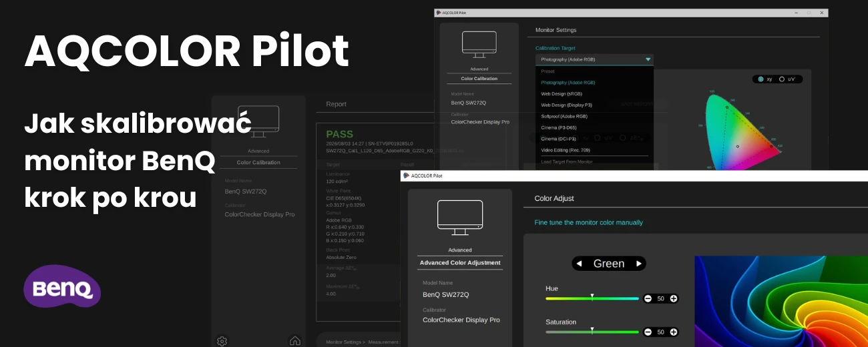The height and width of the screenshot is (347, 868).
Task: Click monitor icon in Color Adjust window
Action: (x=459, y=218)
